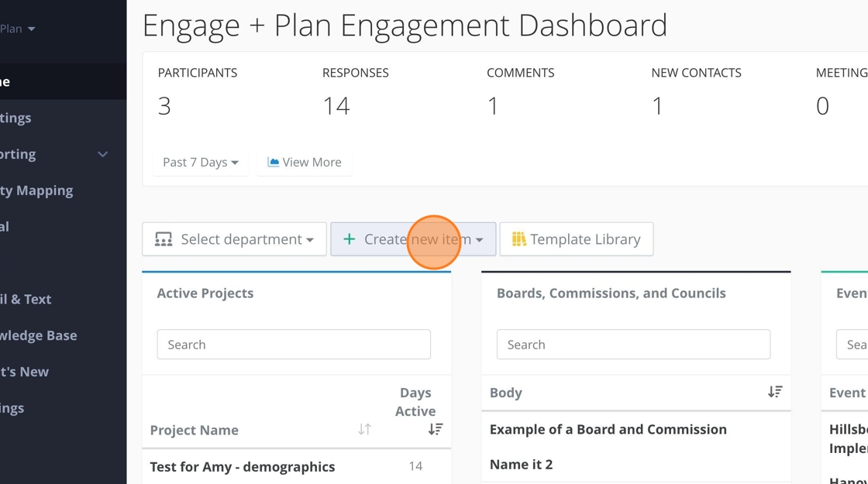Open the Engage + Plan switcher dropdown
Viewport: 868px width, 484px height.
19,29
